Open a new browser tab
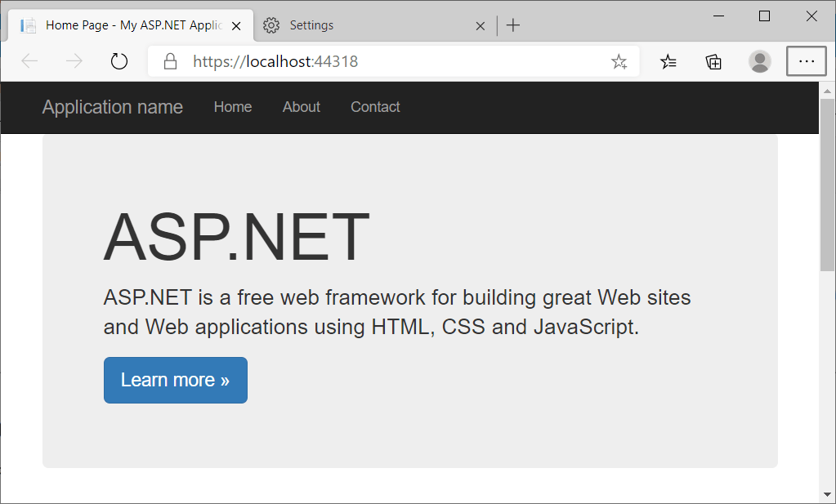The width and height of the screenshot is (836, 504). pos(513,25)
